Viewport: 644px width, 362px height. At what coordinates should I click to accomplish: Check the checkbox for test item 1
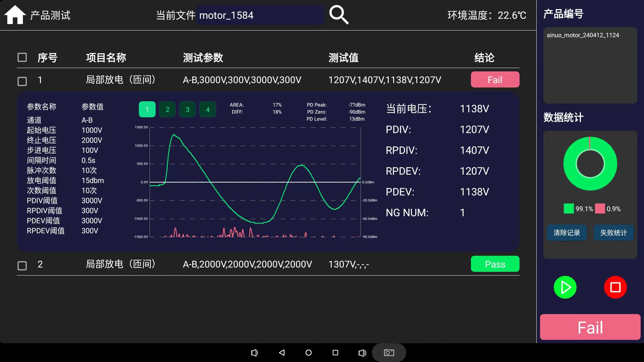click(x=22, y=81)
